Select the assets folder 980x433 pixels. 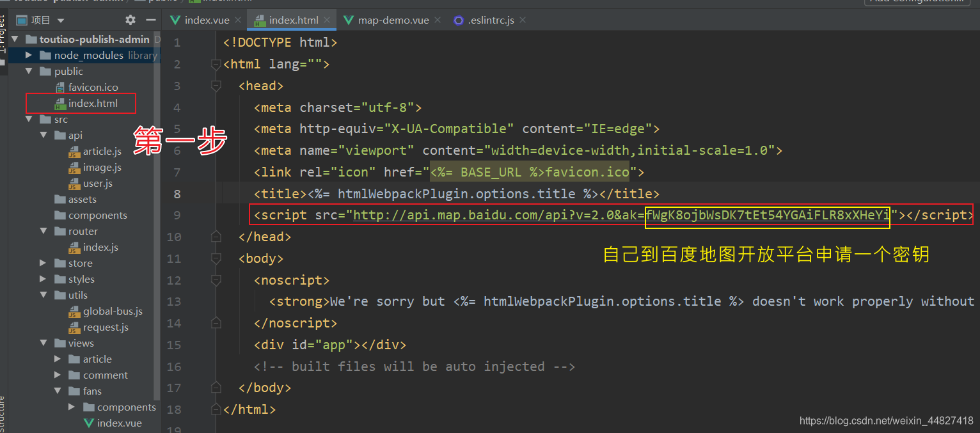(x=82, y=199)
